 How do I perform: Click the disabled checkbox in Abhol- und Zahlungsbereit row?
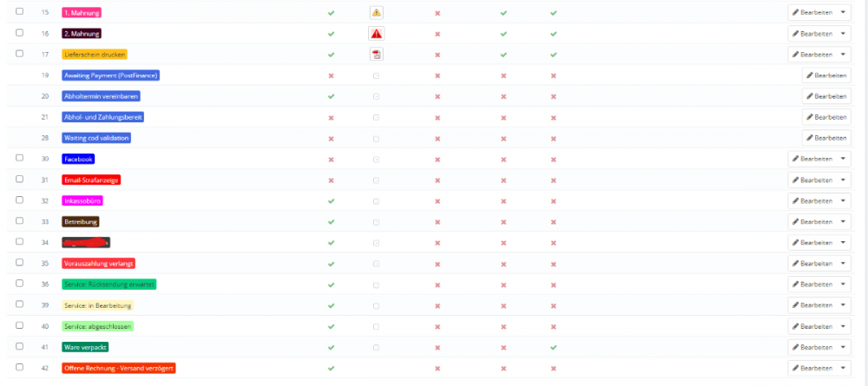(376, 117)
